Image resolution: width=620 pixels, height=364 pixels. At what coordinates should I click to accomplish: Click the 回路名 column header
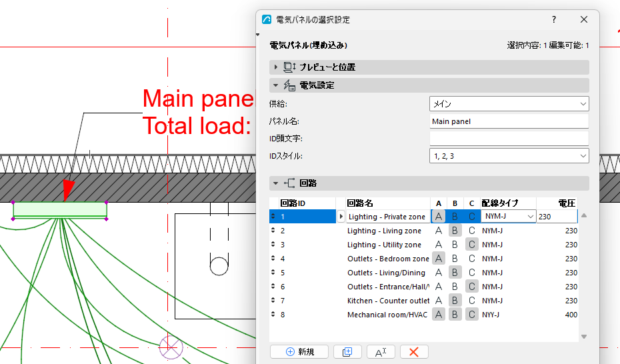pos(388,203)
